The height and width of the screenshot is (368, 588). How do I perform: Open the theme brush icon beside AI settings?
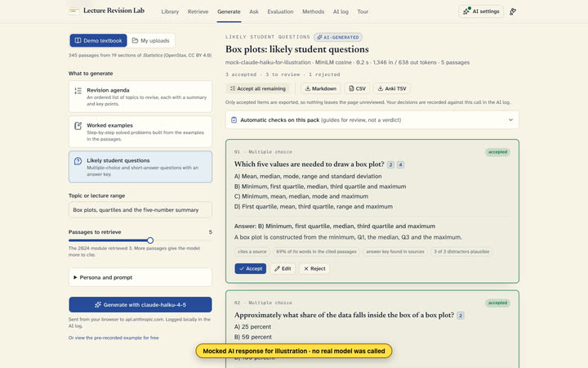point(513,11)
